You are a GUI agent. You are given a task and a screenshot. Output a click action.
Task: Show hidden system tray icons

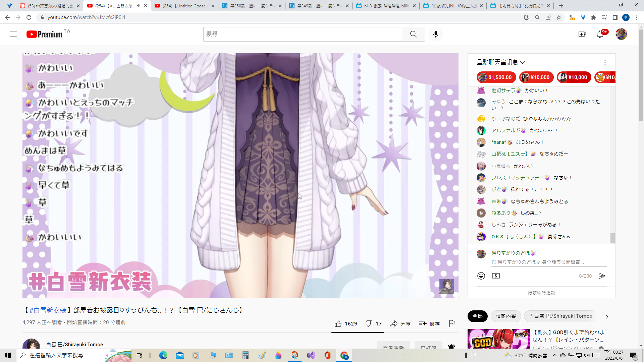pyautogui.click(x=554, y=355)
